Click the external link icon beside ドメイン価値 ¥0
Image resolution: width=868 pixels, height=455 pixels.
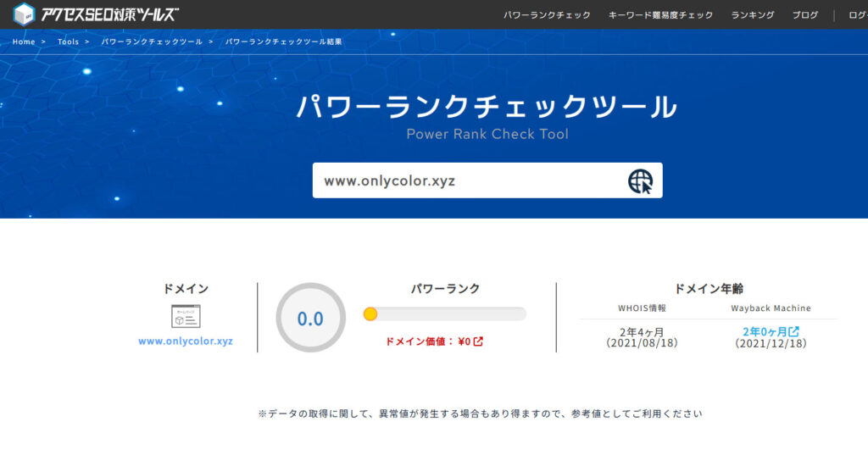pos(478,341)
